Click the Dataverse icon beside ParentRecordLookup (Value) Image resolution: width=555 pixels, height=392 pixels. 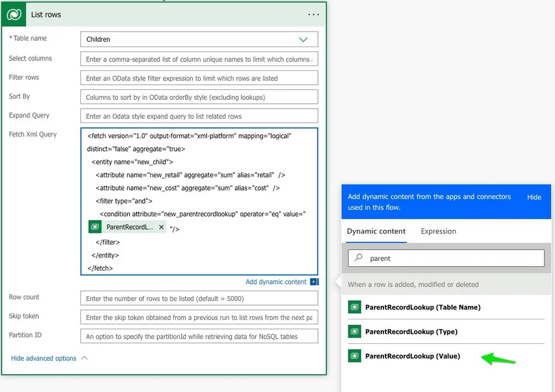point(355,355)
